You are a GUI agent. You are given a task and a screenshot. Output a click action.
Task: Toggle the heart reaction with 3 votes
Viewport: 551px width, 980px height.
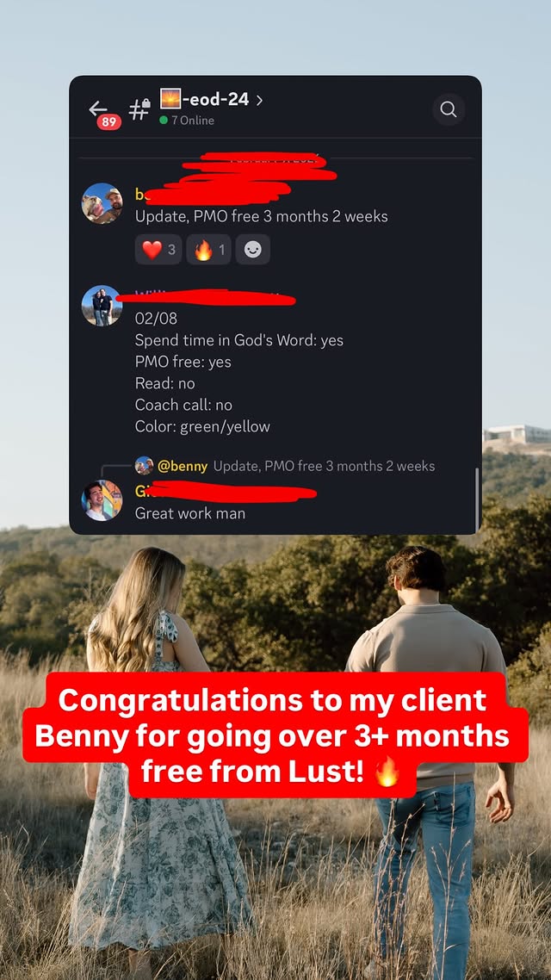pos(158,250)
